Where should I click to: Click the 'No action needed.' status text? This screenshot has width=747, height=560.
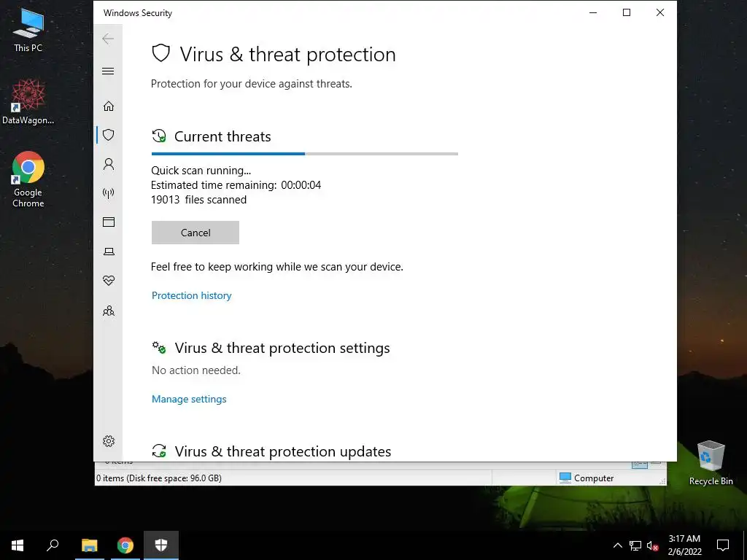click(196, 370)
